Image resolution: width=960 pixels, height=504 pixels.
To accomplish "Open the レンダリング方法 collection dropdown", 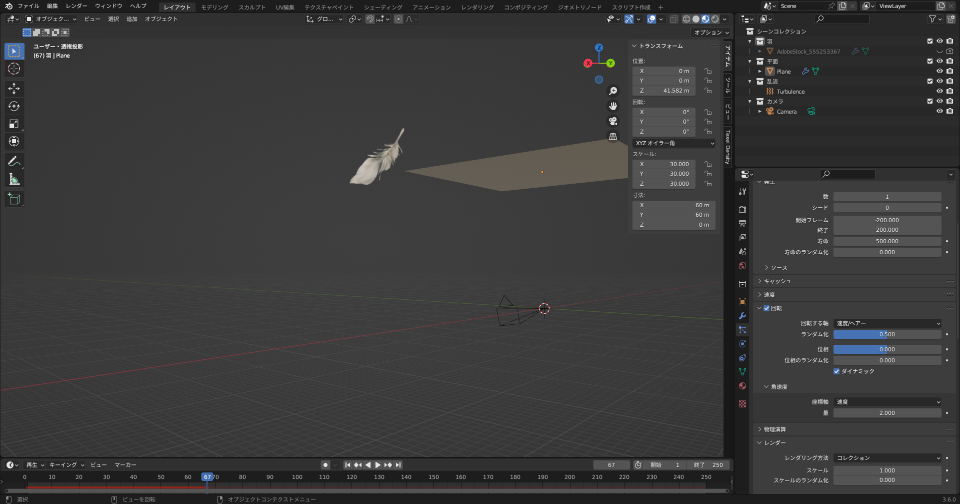I will (887, 457).
